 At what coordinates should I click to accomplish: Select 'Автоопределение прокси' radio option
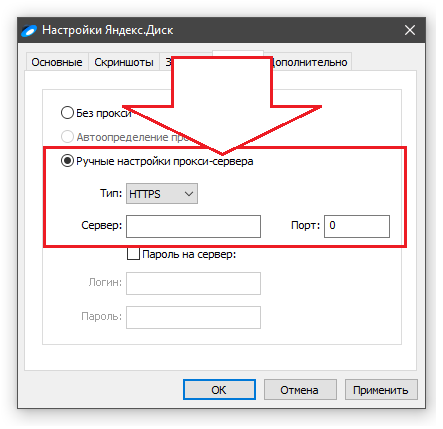67,137
